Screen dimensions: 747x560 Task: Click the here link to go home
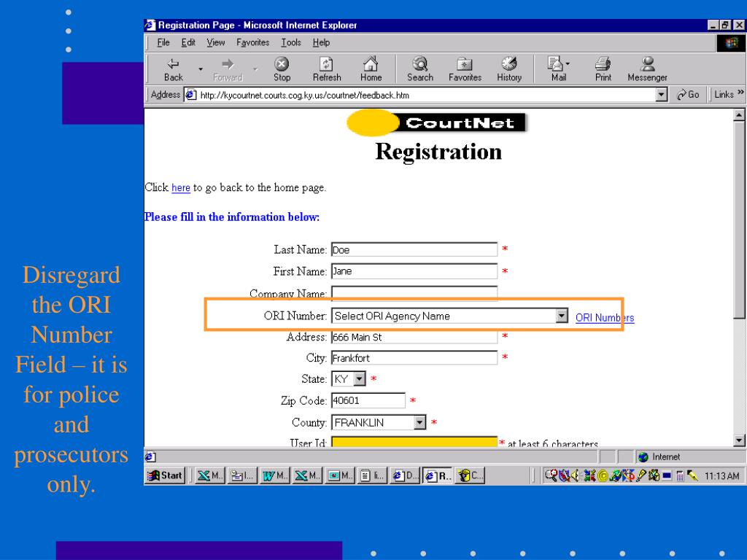pyautogui.click(x=181, y=187)
